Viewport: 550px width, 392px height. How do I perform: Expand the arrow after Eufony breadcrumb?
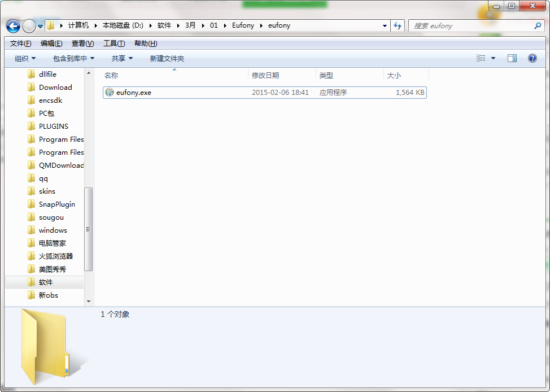(261, 25)
